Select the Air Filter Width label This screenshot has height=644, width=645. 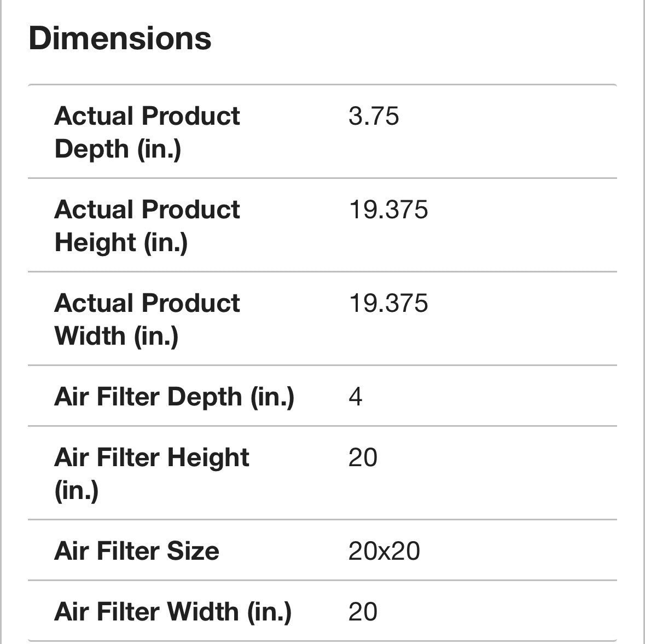(173, 612)
